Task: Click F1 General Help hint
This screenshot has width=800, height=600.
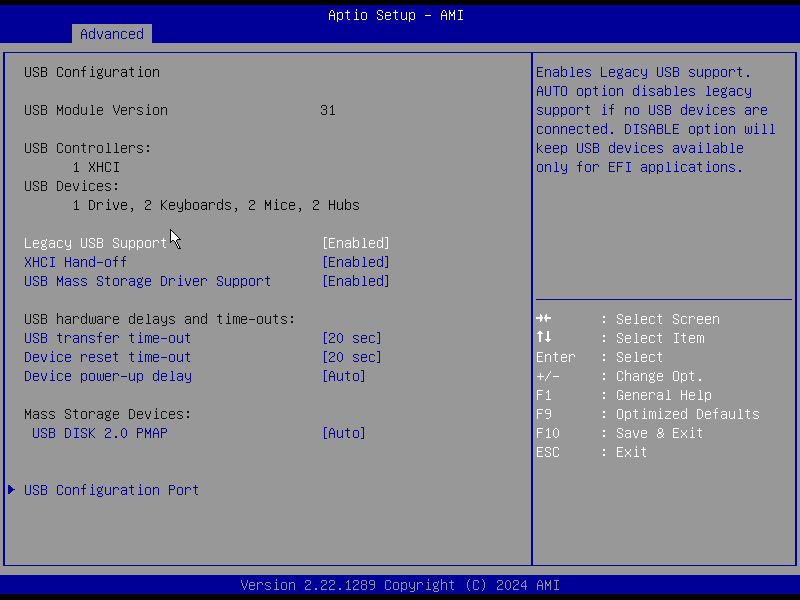Action: pos(624,395)
